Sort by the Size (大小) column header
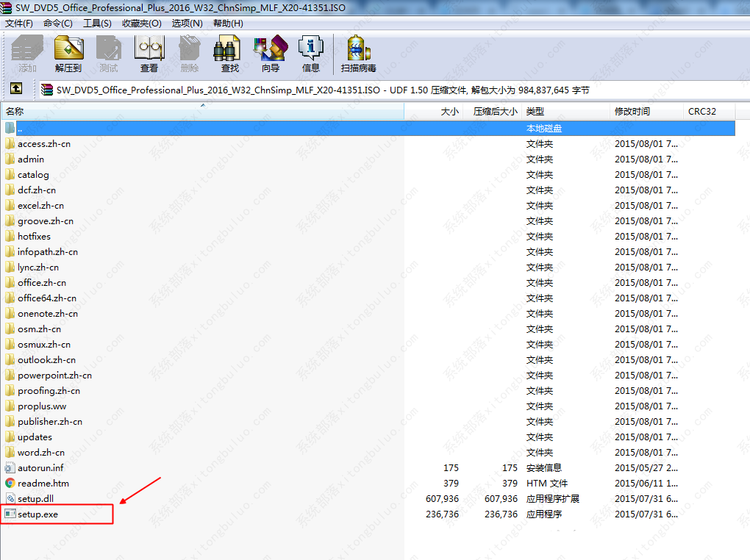750x560 pixels. pos(434,112)
